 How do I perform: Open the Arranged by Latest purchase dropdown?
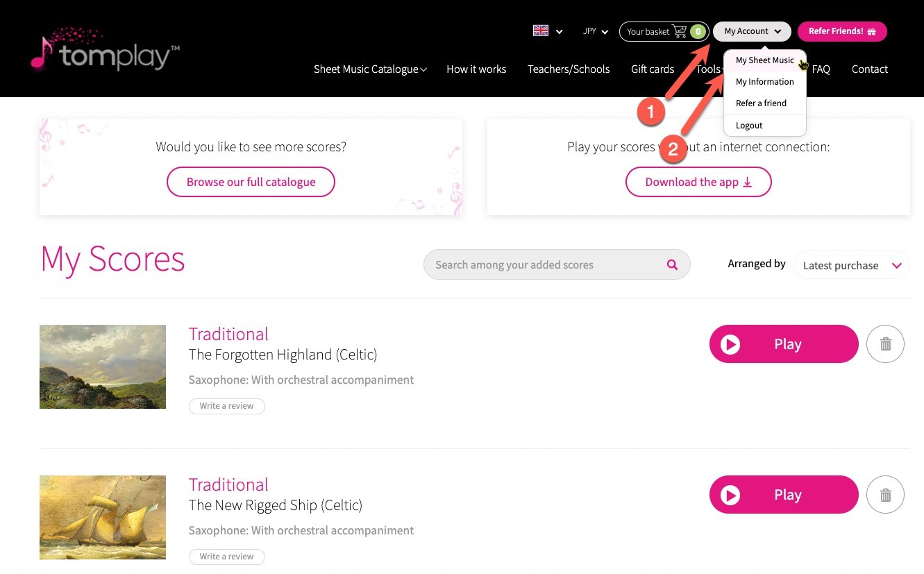pyautogui.click(x=851, y=265)
